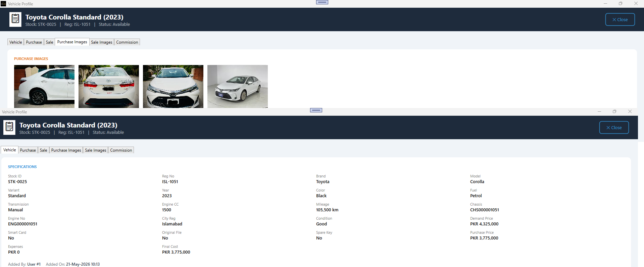Open the Vehicle tab in the Purchase Images window

[16, 42]
